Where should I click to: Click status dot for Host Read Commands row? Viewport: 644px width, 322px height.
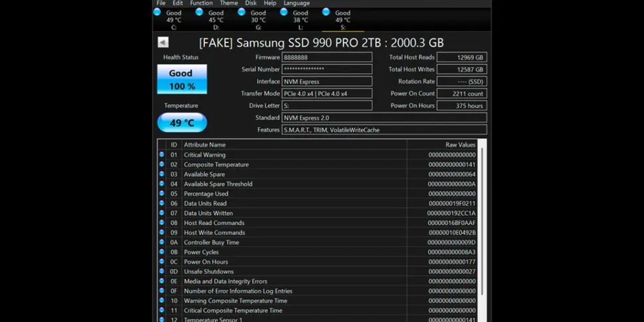[x=162, y=223]
